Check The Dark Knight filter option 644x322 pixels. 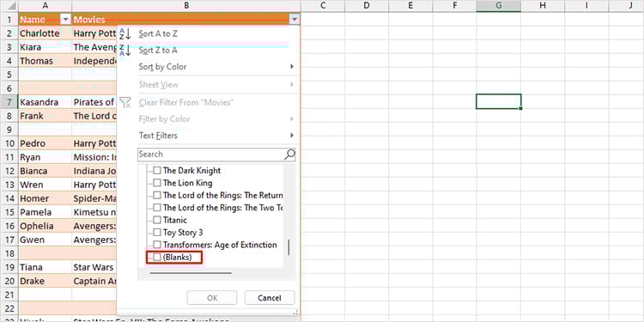coord(157,171)
